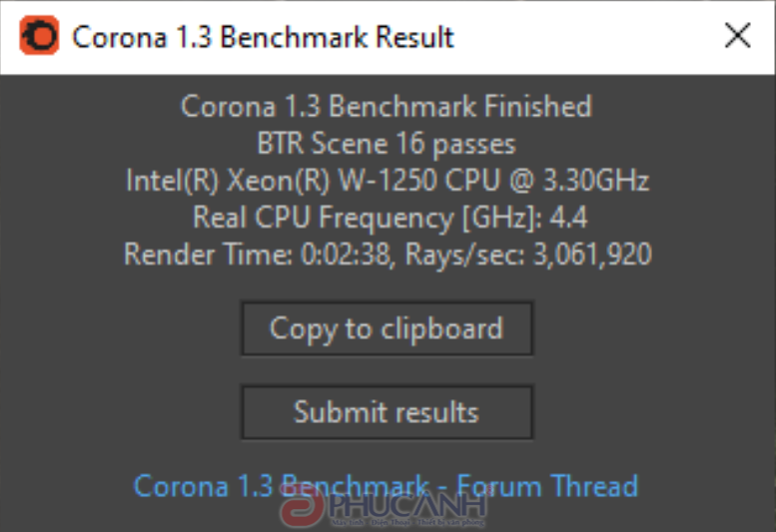Close the Corona Benchmark Result dialog
This screenshot has width=776, height=532.
737,36
